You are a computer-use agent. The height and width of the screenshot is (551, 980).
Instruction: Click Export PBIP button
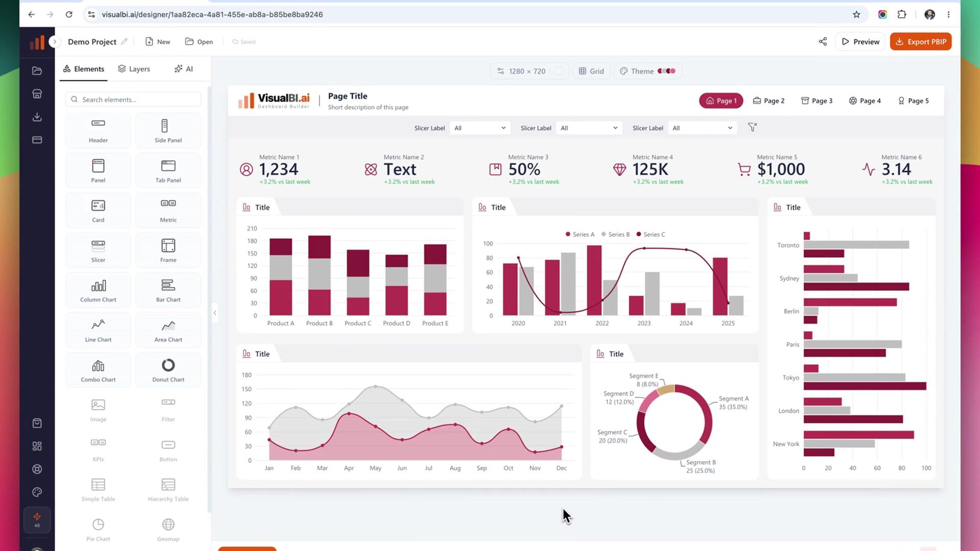[921, 42]
